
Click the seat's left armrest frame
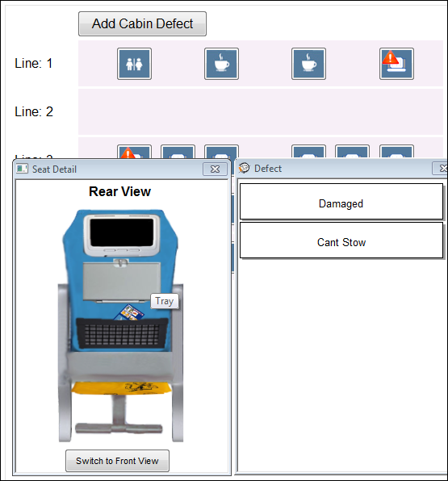click(x=65, y=362)
